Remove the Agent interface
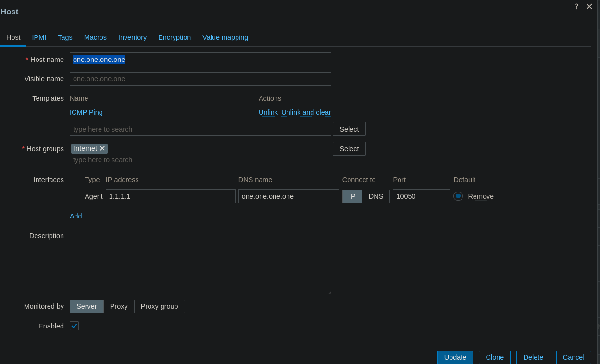The width and height of the screenshot is (600, 364). [x=481, y=196]
